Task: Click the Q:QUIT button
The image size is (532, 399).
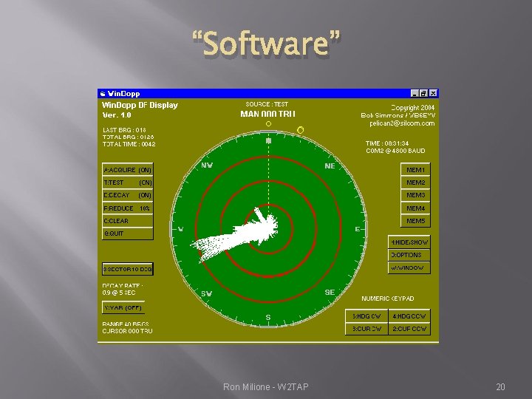Action: (128, 233)
